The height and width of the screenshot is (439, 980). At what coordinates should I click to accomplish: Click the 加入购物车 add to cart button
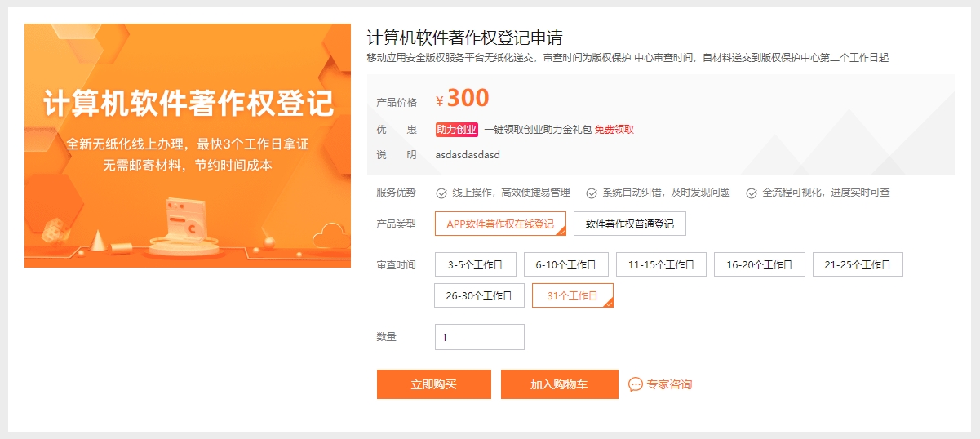click(x=560, y=384)
